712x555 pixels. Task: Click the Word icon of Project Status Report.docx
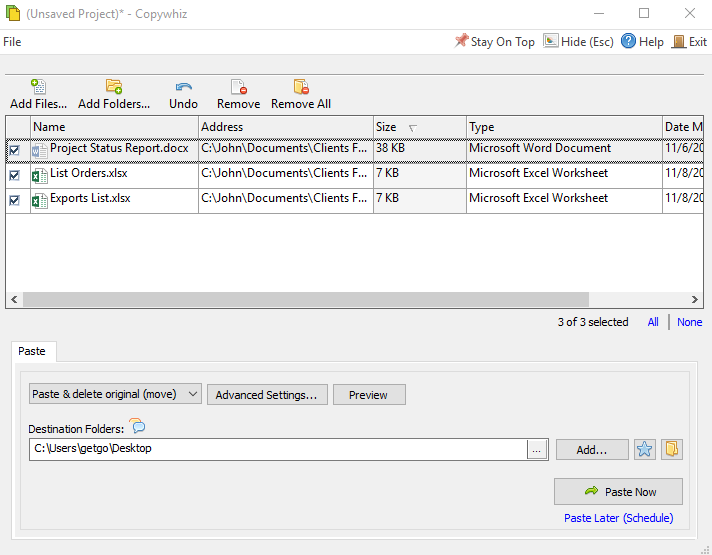click(x=40, y=150)
